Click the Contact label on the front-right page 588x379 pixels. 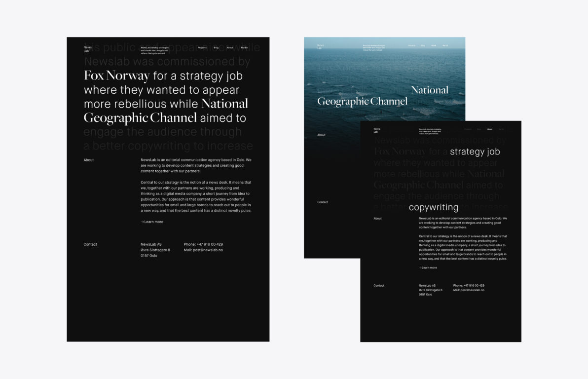coord(379,286)
